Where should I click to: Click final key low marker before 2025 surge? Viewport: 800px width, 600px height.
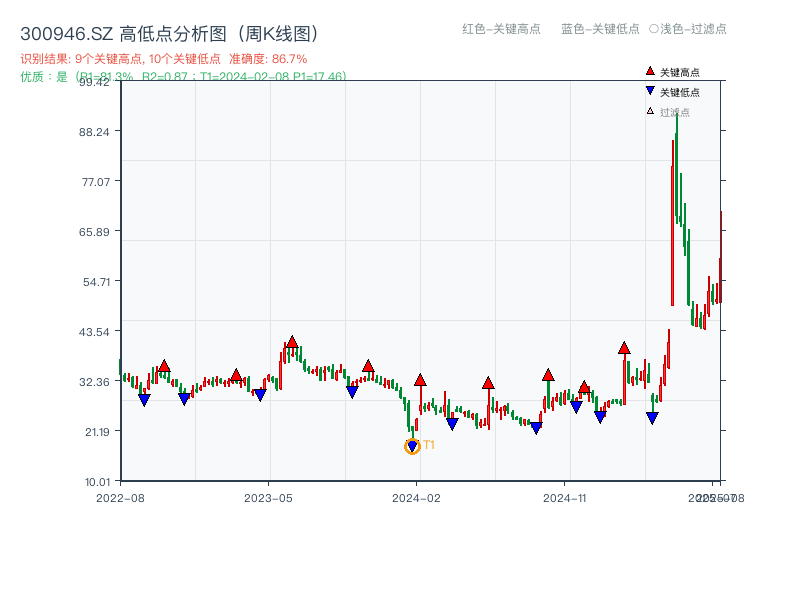652,418
